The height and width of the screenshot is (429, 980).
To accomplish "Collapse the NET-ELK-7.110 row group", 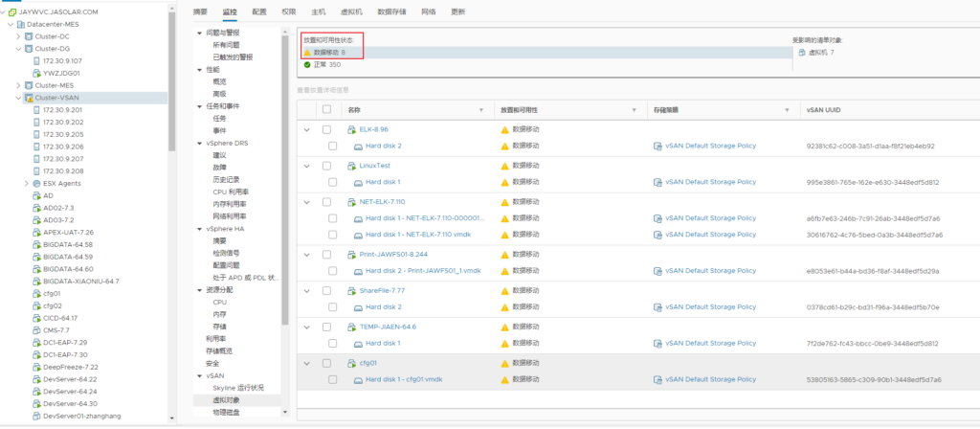I will coord(306,202).
